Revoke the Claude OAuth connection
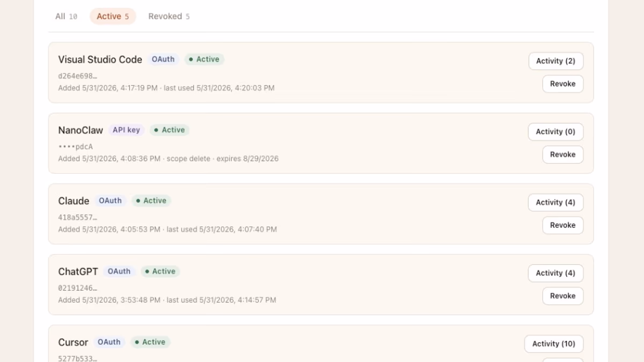644x362 pixels. pos(562,225)
